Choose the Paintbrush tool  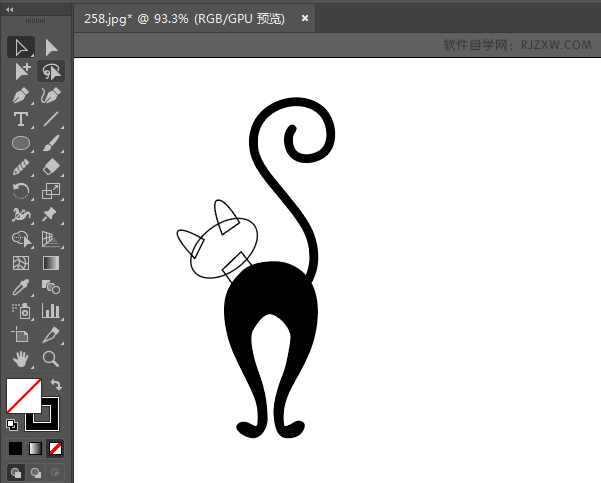pyautogui.click(x=51, y=143)
